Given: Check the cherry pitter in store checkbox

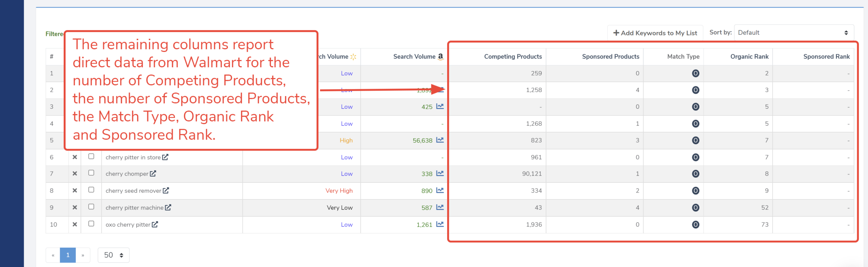Looking at the screenshot, I should pyautogui.click(x=91, y=156).
